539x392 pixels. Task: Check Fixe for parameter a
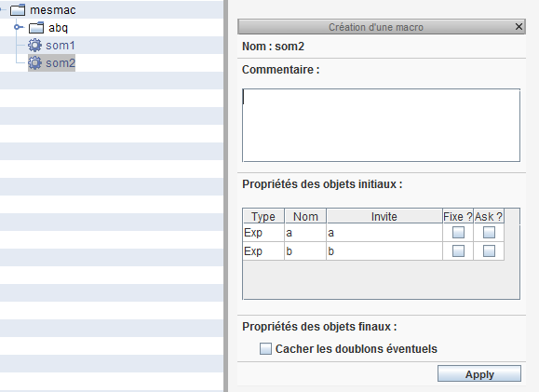[458, 233]
